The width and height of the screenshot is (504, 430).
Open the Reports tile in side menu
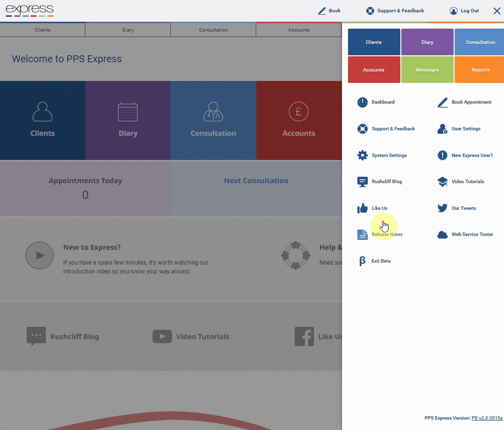click(479, 70)
